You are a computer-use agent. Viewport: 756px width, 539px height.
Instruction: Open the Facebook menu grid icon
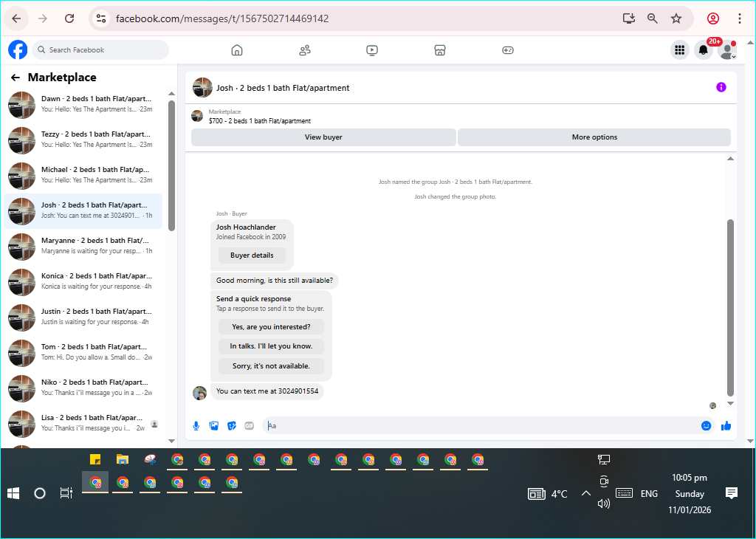[680, 49]
